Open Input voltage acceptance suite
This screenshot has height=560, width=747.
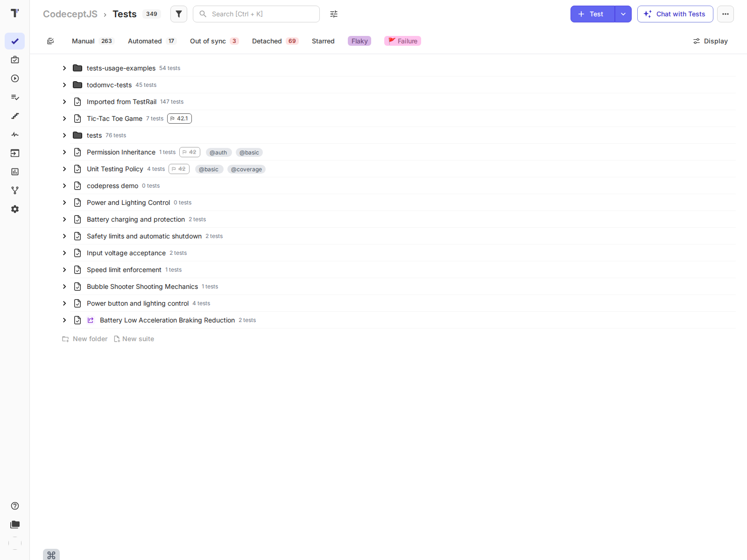pyautogui.click(x=126, y=253)
